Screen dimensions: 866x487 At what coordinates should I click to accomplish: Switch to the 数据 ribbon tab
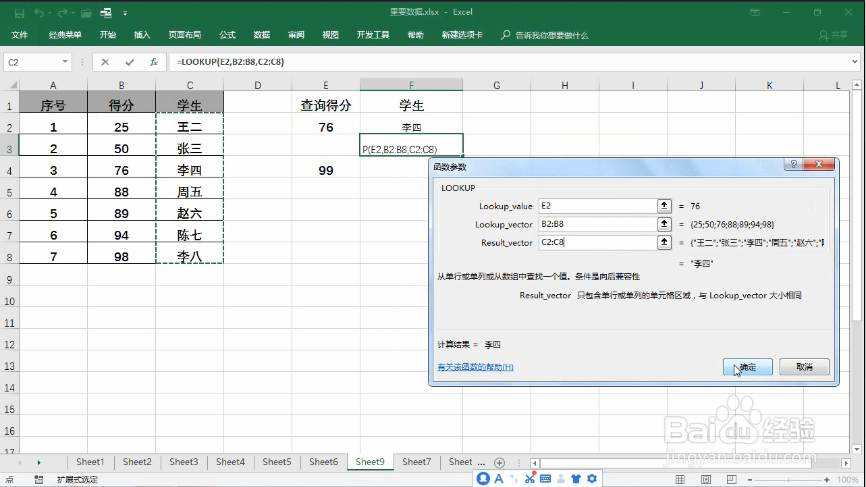(262, 35)
